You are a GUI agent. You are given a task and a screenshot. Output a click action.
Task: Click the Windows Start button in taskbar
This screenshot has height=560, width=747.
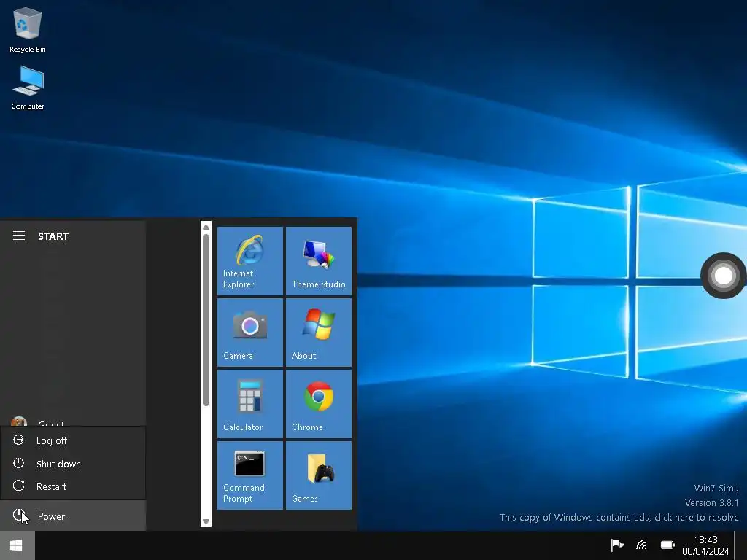pos(17,545)
